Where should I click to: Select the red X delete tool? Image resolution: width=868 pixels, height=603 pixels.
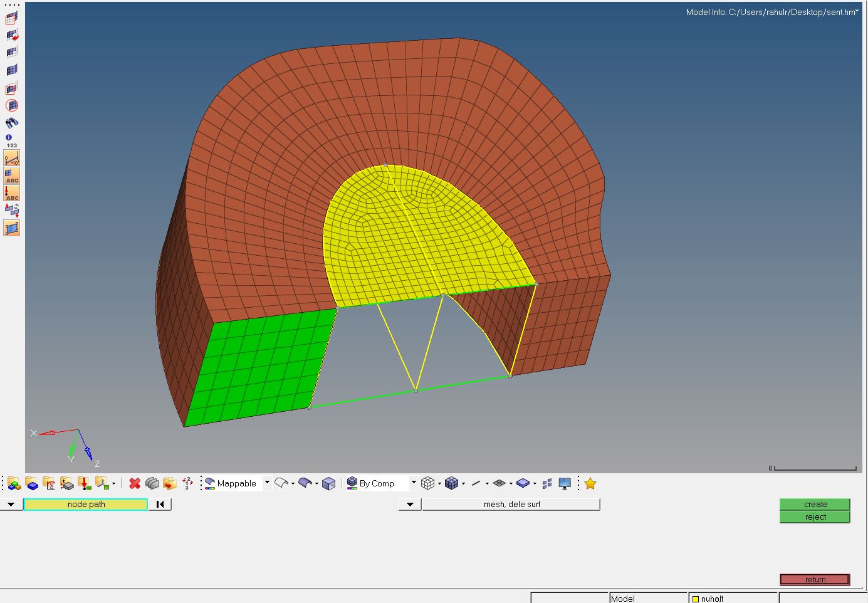[133, 483]
